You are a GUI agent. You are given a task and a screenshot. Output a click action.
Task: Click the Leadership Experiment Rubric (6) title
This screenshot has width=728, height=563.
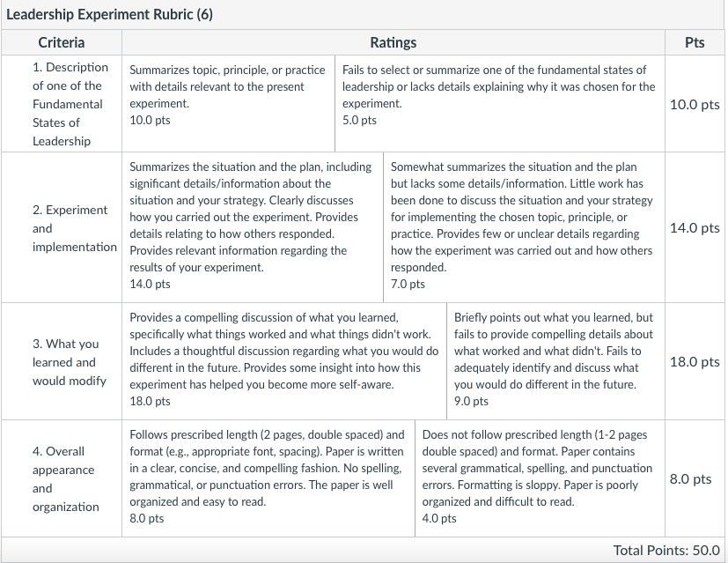109,14
